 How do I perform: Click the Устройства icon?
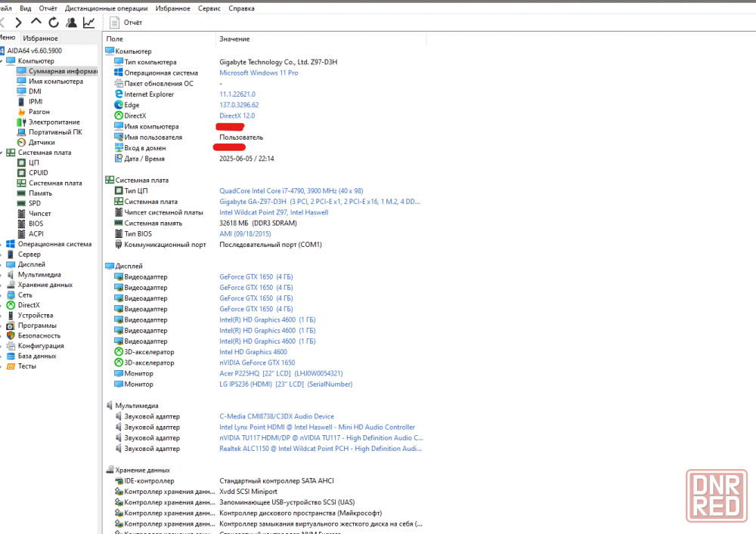(11, 316)
